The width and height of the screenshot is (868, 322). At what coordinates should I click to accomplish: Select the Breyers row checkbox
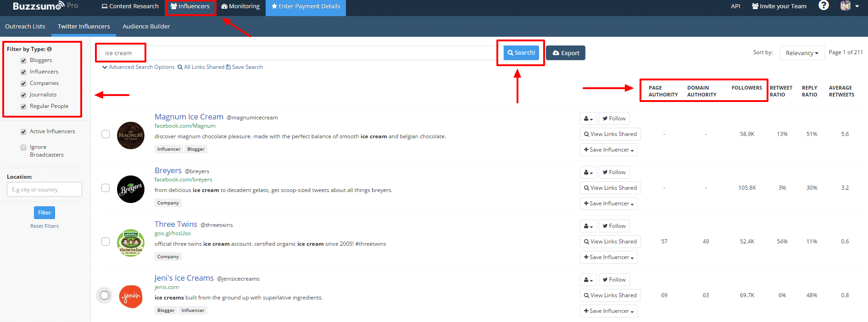point(106,188)
